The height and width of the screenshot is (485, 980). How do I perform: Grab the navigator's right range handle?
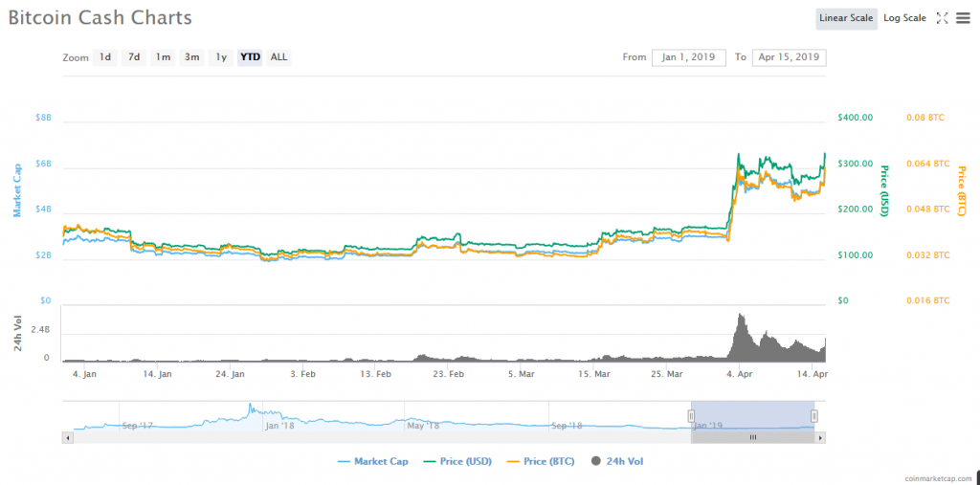point(814,415)
